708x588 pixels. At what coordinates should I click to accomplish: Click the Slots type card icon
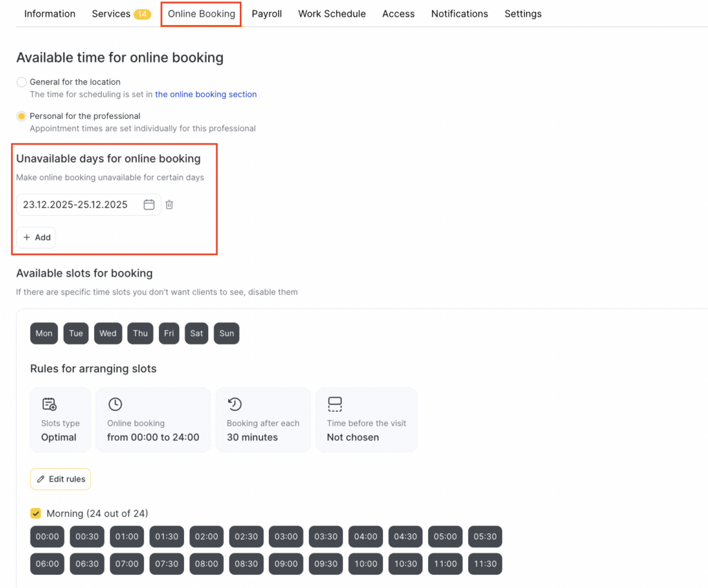click(x=49, y=404)
